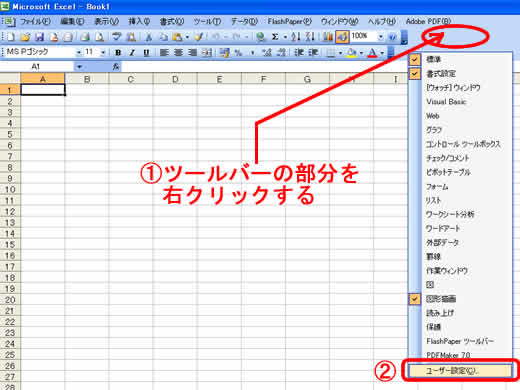Click the Chart Wizard icon
This screenshot has width=520, height=390.
(x=328, y=37)
